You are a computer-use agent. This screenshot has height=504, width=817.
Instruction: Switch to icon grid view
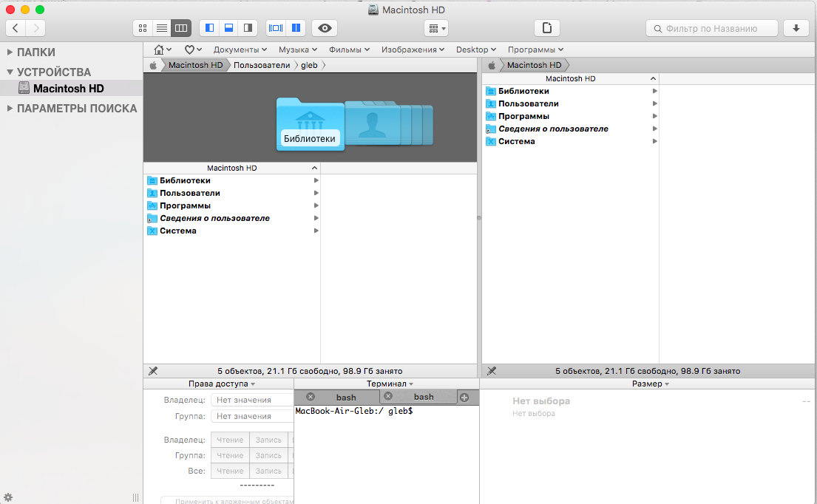143,28
